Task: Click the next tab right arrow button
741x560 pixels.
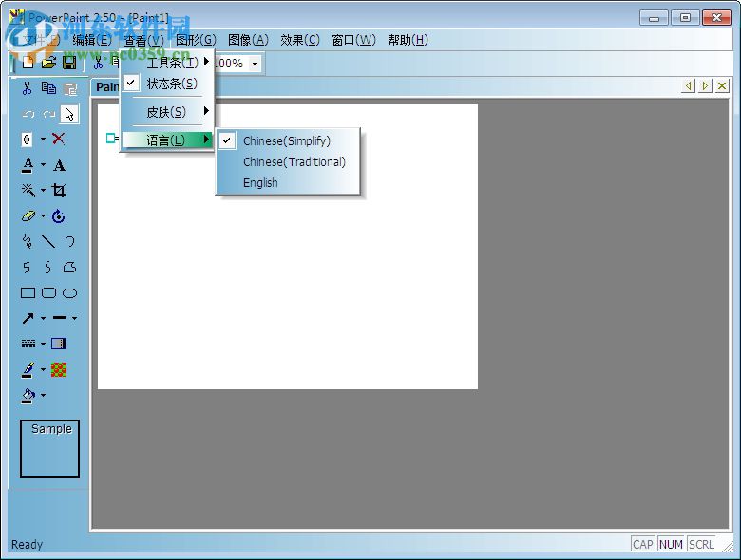Action: [x=705, y=86]
